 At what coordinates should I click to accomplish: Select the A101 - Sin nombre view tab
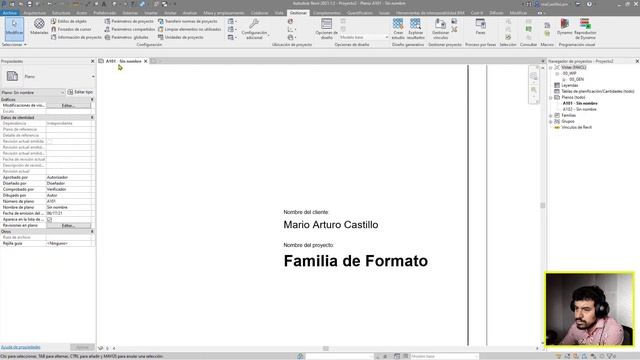[x=123, y=61]
